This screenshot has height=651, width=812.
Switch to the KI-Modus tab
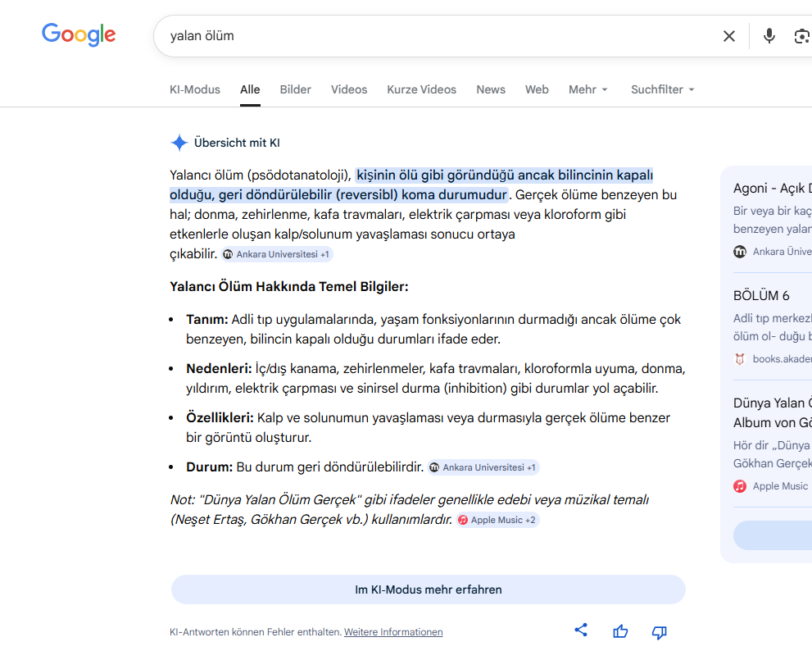[195, 89]
